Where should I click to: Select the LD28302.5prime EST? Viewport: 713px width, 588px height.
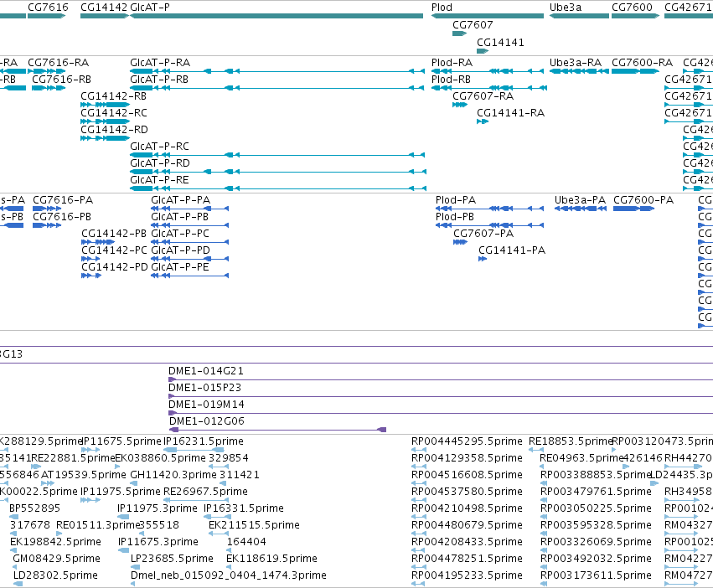pos(18,584)
